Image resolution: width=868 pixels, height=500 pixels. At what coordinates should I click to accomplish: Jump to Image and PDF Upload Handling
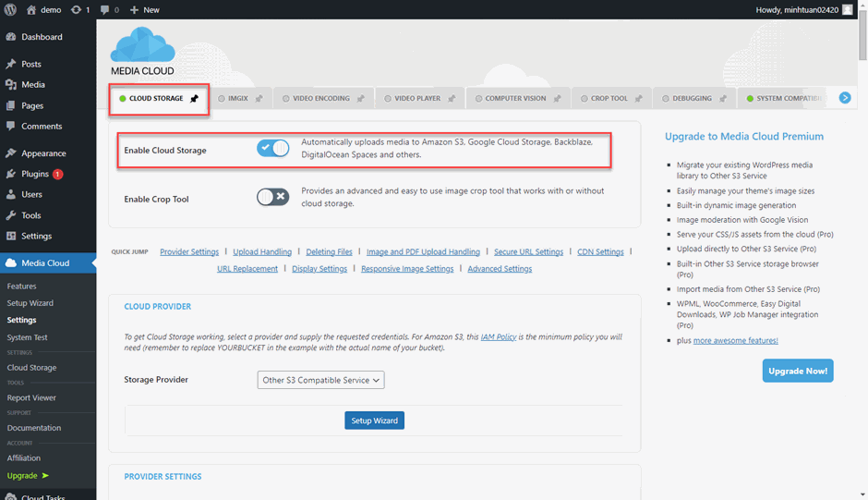pyautogui.click(x=423, y=251)
